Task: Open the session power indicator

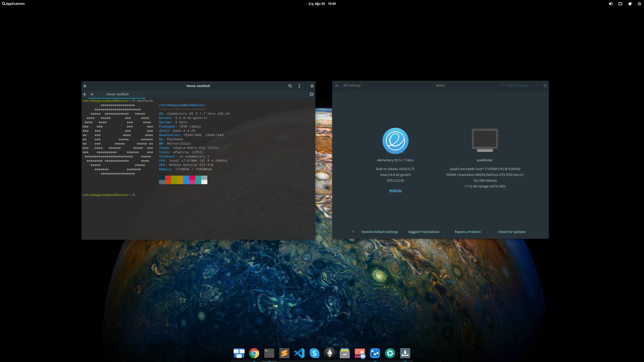Action: coord(639,4)
